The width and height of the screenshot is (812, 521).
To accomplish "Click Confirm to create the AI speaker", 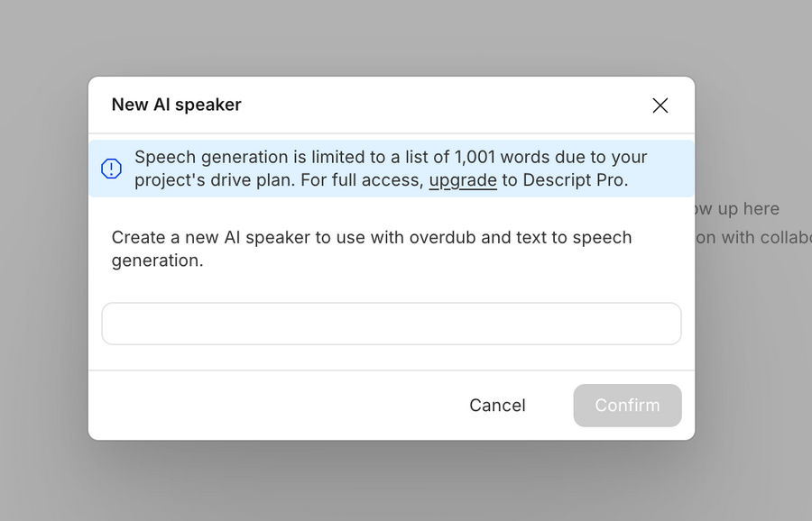I will [627, 406].
